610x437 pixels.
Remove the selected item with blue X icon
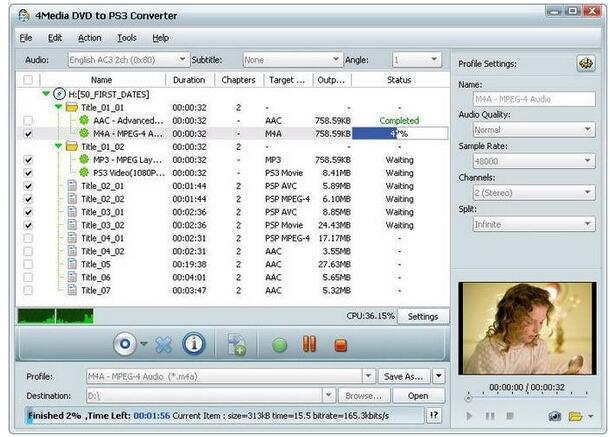[x=163, y=344]
